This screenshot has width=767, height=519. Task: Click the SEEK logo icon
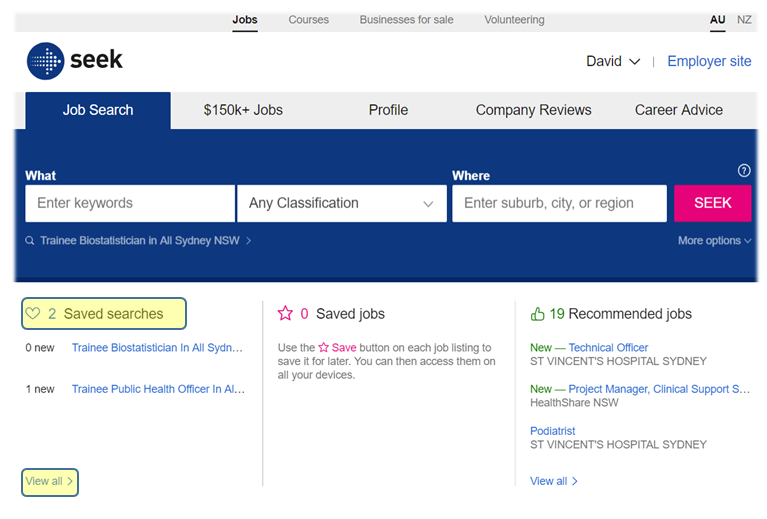pos(45,61)
